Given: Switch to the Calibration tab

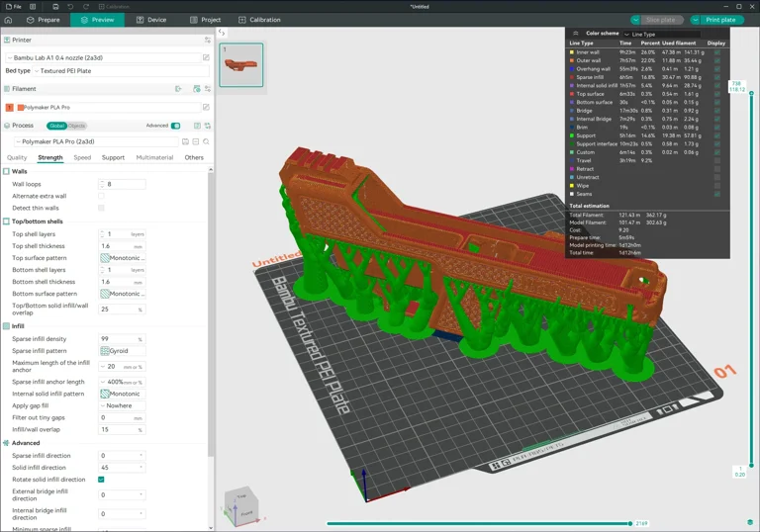Looking at the screenshot, I should coord(260,20).
